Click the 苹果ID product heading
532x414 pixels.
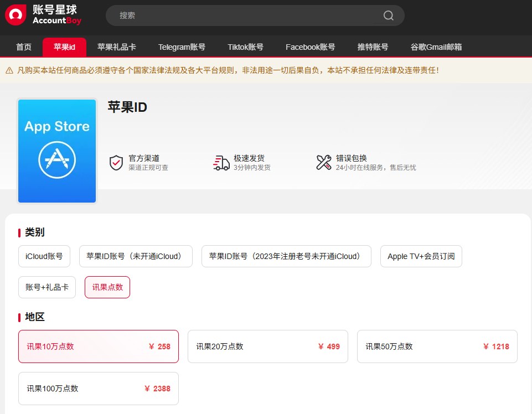pos(127,107)
